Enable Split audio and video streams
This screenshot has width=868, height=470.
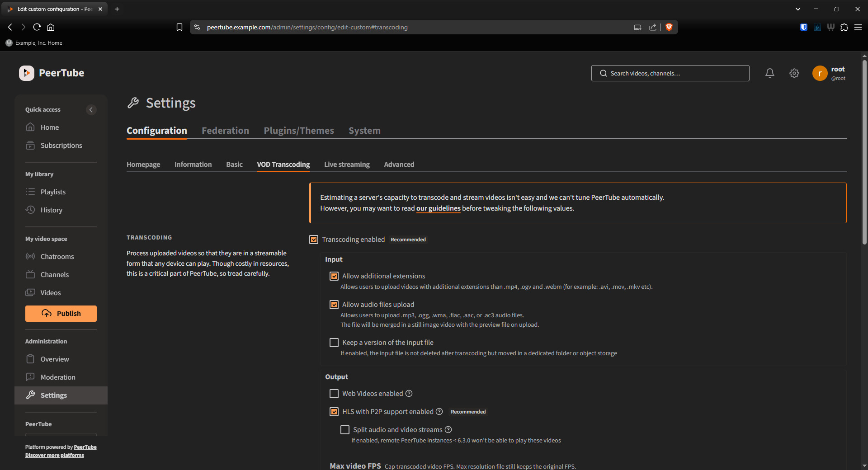(x=345, y=430)
